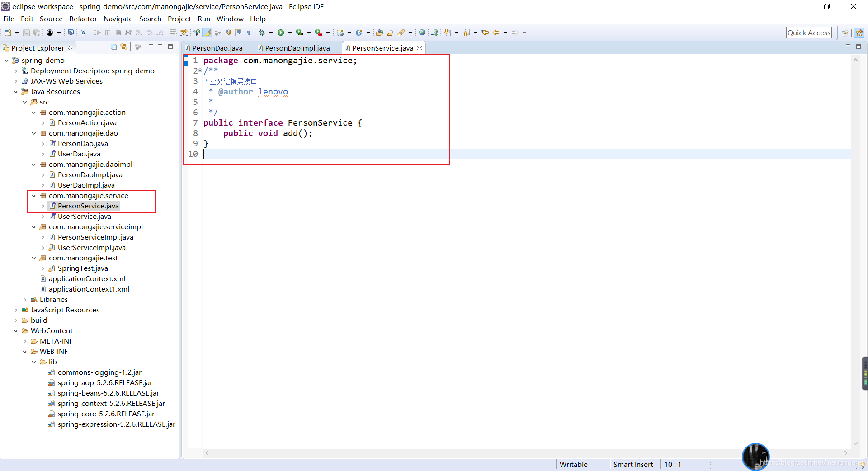Toggle Block Selection mode
Screen dimensions: 868x471
coord(238,33)
